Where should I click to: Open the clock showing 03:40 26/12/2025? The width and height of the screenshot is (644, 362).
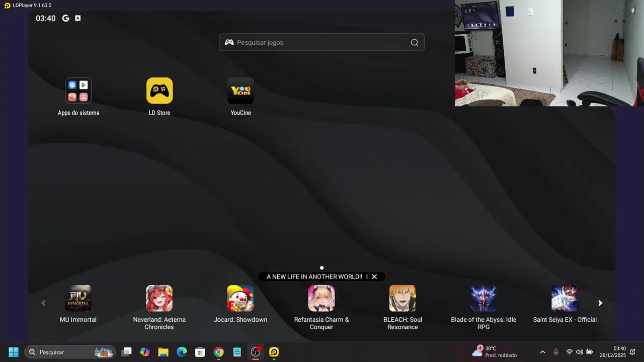[612, 352]
